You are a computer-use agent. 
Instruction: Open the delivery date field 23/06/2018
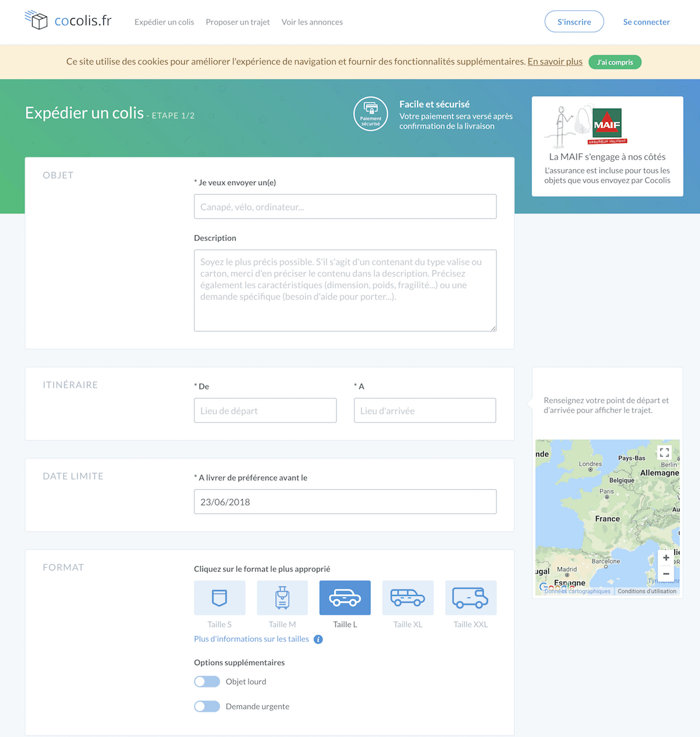pos(345,502)
